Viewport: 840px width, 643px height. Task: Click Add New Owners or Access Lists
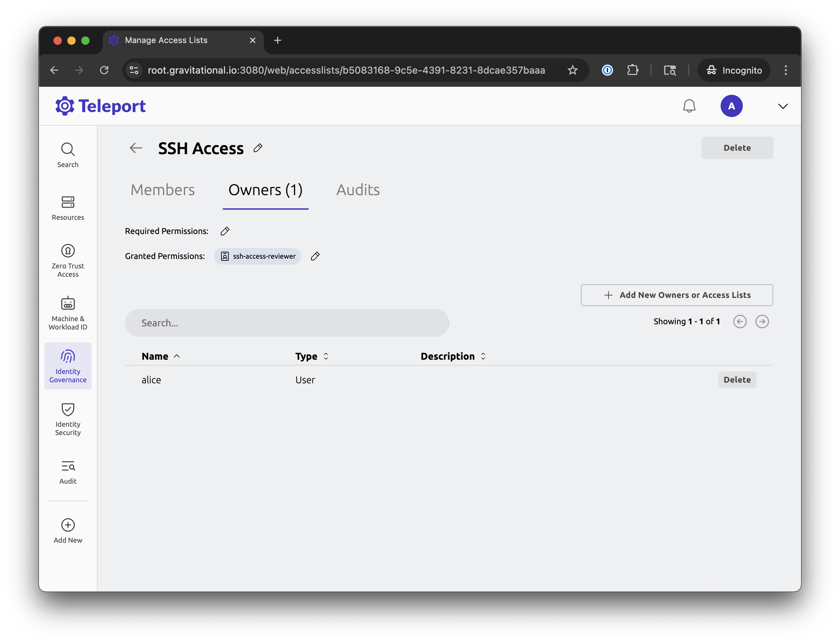point(677,295)
